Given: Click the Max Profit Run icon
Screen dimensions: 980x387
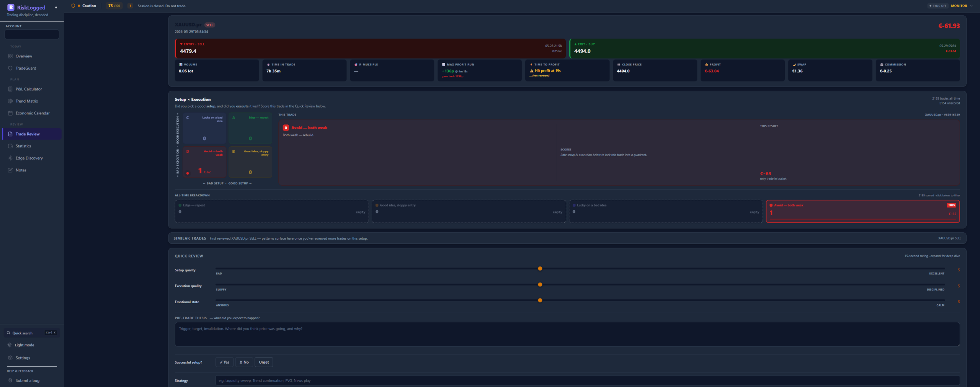Looking at the screenshot, I should [x=444, y=65].
